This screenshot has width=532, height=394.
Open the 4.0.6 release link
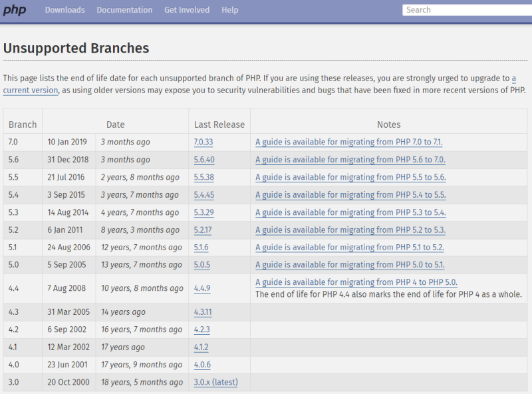coord(202,365)
